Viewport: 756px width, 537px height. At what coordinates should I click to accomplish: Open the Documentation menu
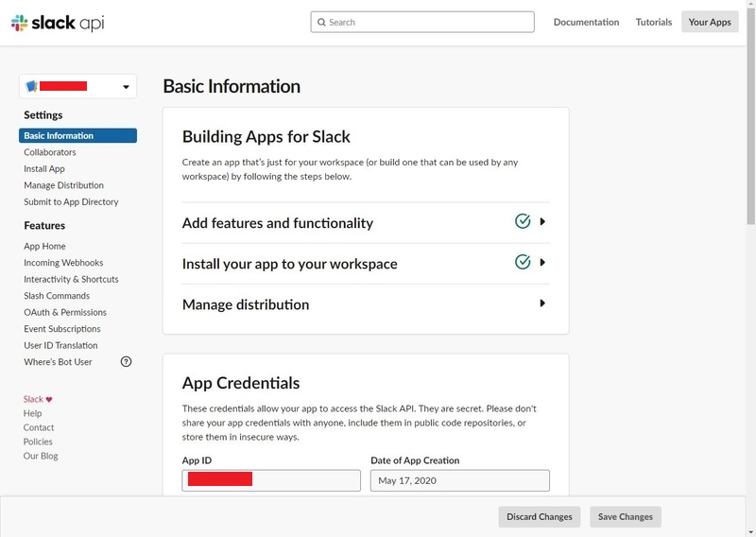[586, 22]
